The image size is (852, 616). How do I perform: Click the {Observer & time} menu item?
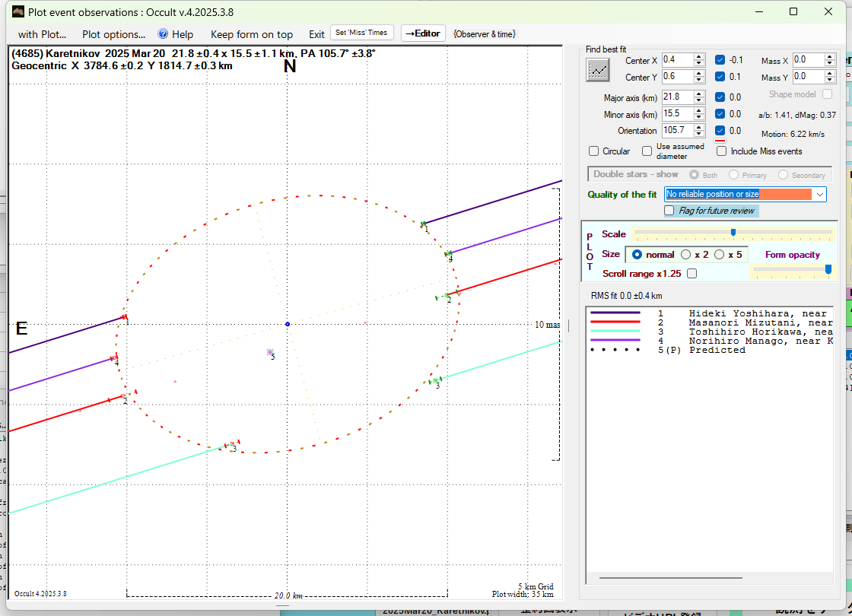tap(484, 34)
